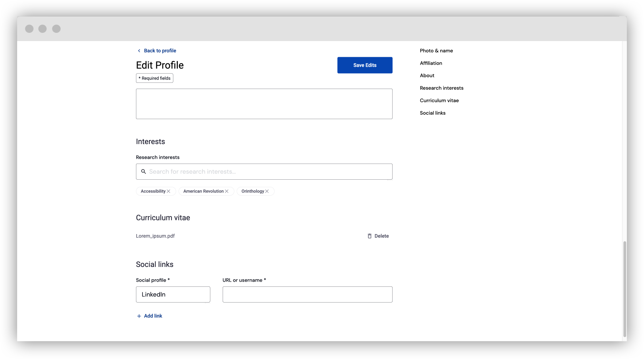Click the back chevron icon before 'Back to profile'

[139, 51]
